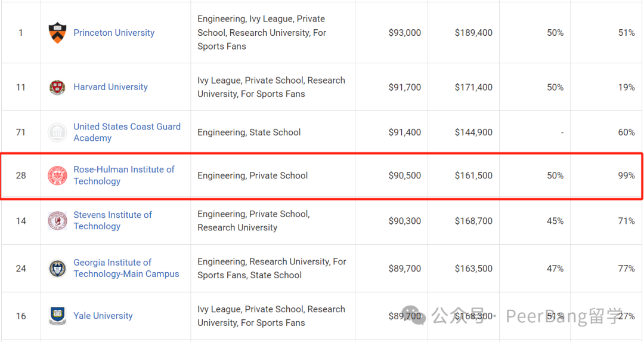Image resolution: width=644 pixels, height=342 pixels.
Task: Click the Princeton University shield logo
Action: pyautogui.click(x=57, y=33)
